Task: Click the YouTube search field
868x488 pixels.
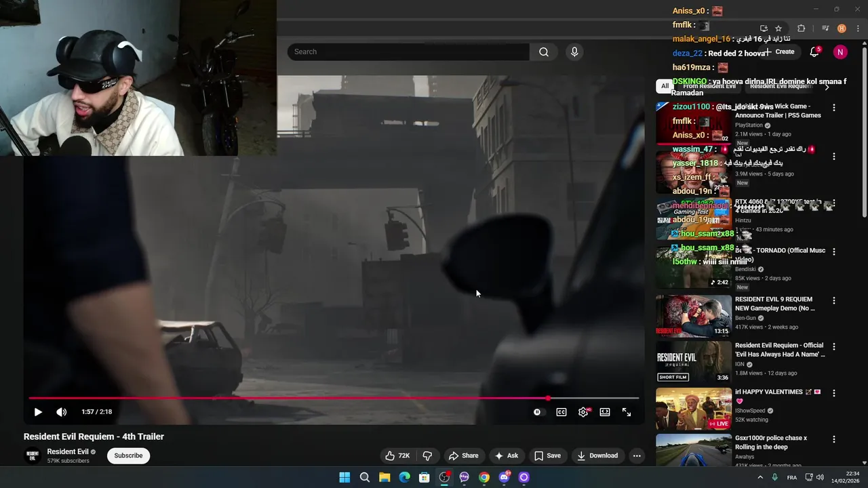Action: pyautogui.click(x=408, y=52)
